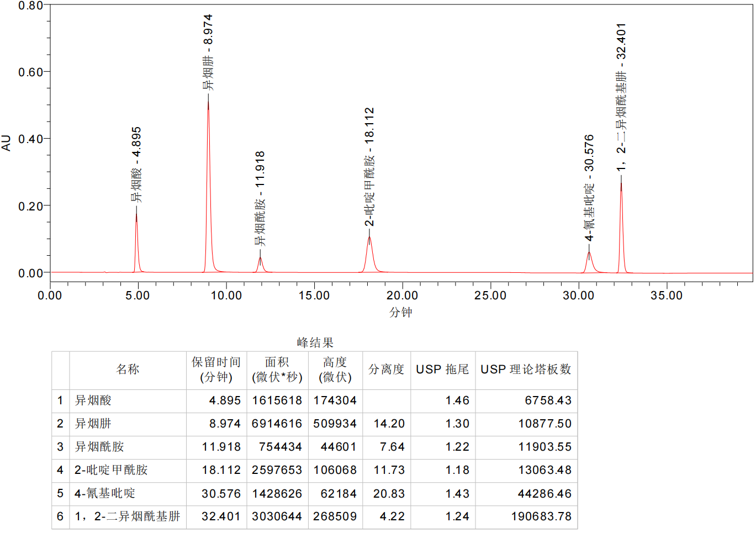Select the 异烟肼 peak label at 8.974
The height and width of the screenshot is (533, 756).
208,52
